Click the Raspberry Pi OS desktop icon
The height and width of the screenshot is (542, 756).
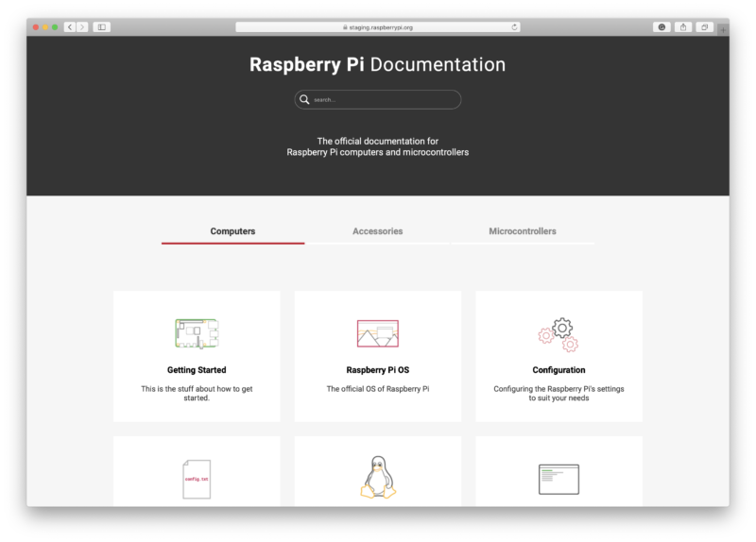pos(377,333)
